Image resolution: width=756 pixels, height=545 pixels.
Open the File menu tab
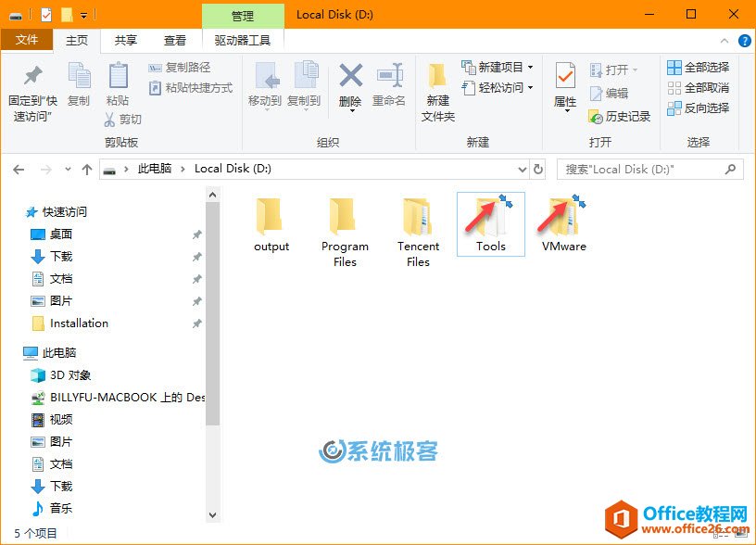tap(27, 40)
